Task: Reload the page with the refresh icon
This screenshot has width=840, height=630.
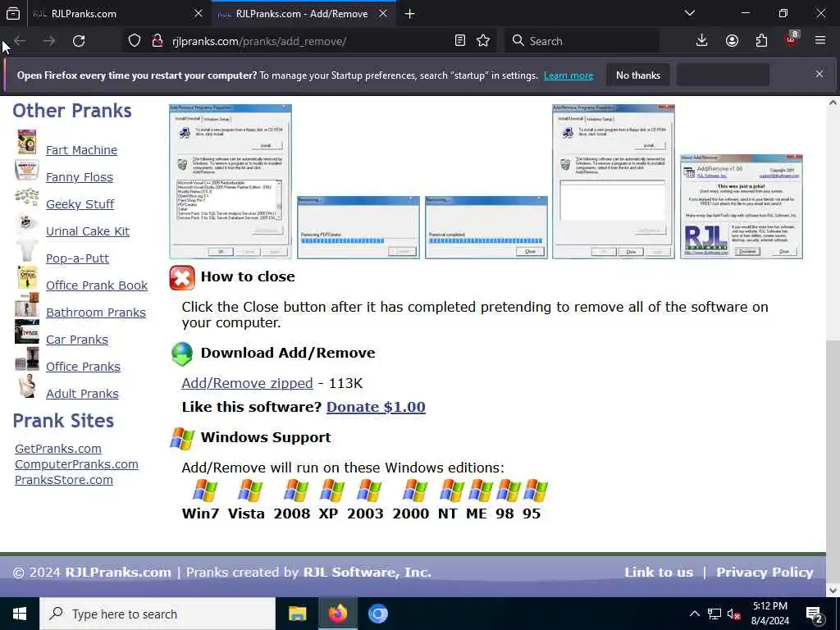Action: pos(79,41)
